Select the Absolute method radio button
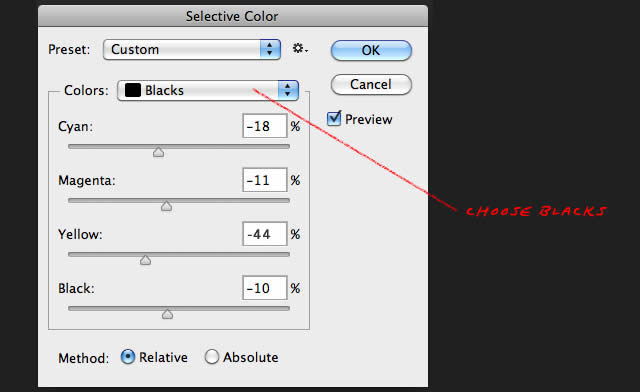This screenshot has width=640, height=392. click(212, 357)
